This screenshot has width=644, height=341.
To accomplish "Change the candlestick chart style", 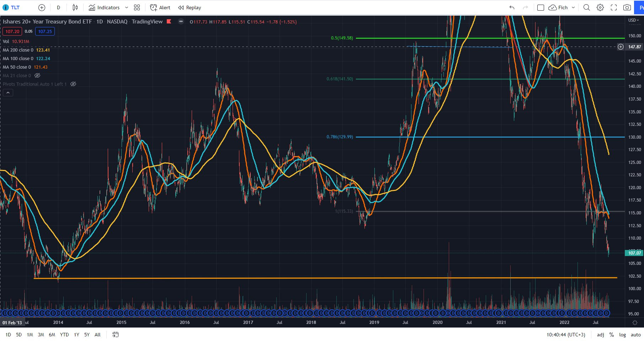I will (75, 7).
